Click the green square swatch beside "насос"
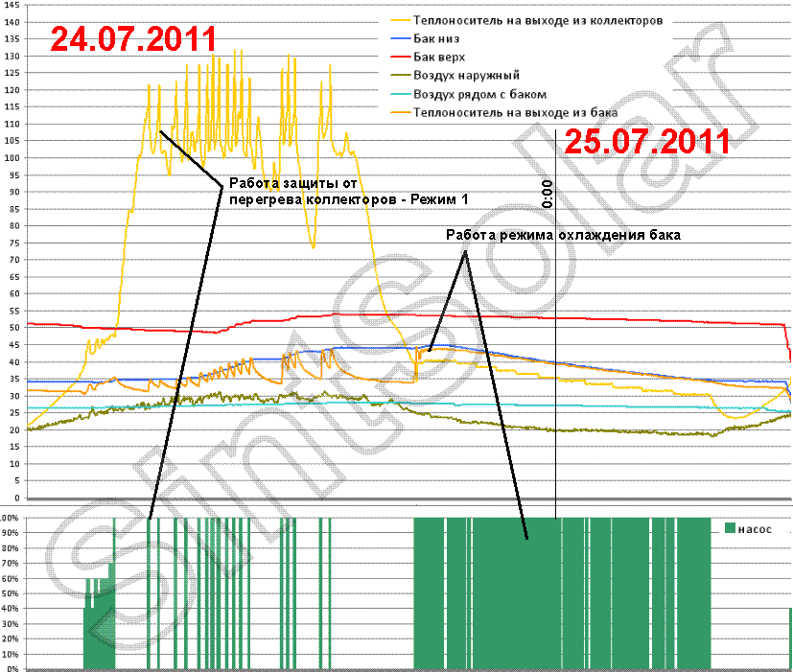 (x=730, y=528)
